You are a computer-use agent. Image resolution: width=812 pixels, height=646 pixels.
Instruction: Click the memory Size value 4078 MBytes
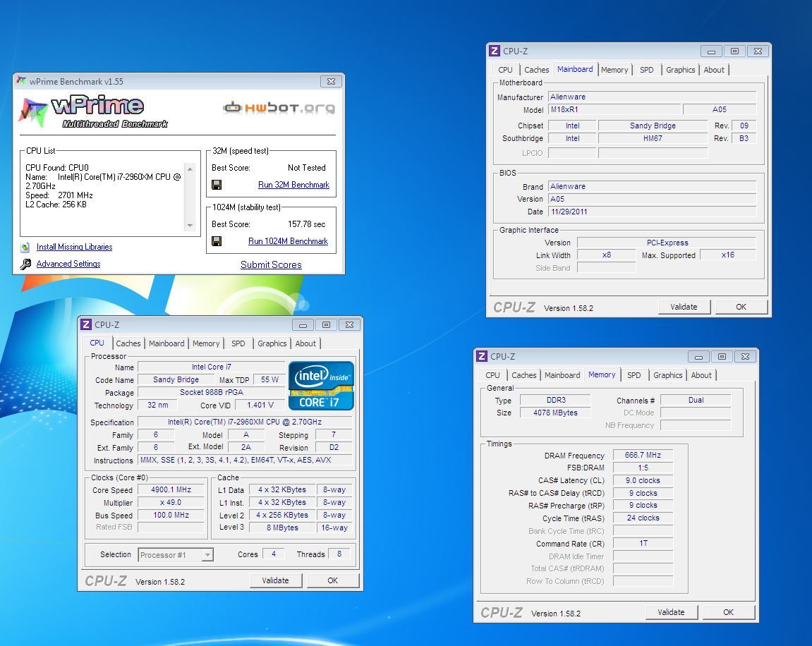555,413
